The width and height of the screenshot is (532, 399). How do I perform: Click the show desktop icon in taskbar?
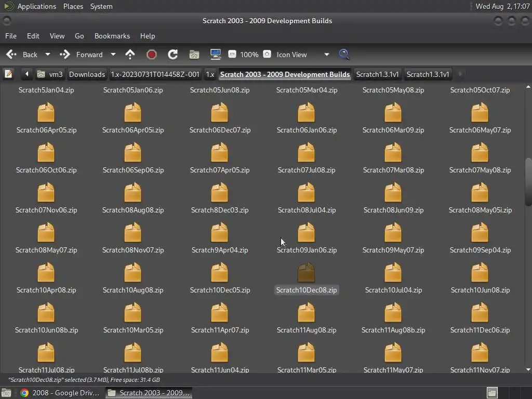click(x=6, y=393)
